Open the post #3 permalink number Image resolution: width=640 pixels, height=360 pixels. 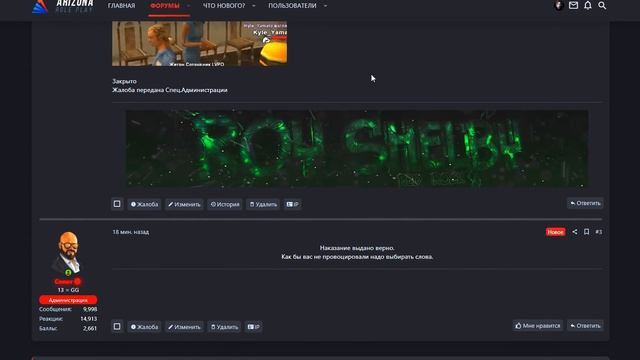(x=599, y=232)
